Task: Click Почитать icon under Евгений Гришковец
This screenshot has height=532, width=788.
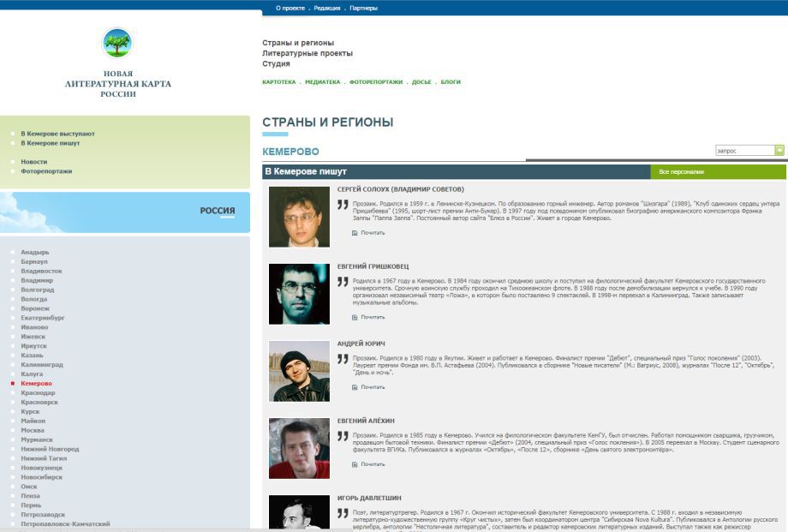Action: pyautogui.click(x=355, y=317)
